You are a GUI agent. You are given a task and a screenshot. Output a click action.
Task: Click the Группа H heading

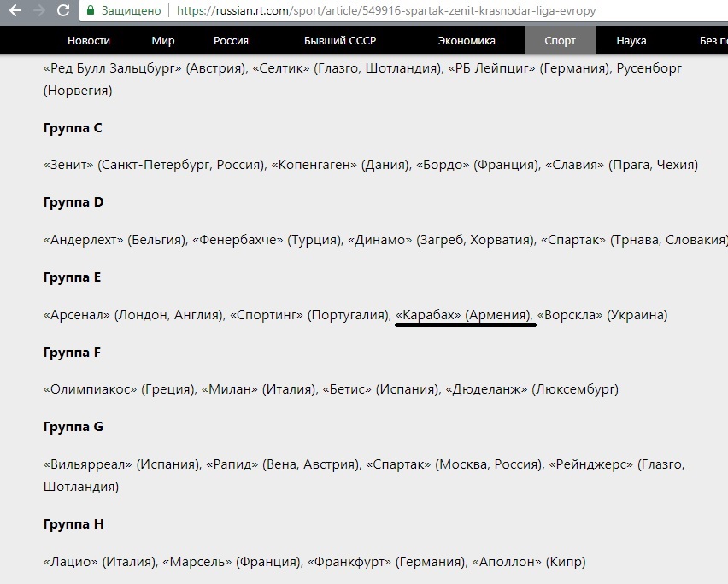tap(73, 524)
